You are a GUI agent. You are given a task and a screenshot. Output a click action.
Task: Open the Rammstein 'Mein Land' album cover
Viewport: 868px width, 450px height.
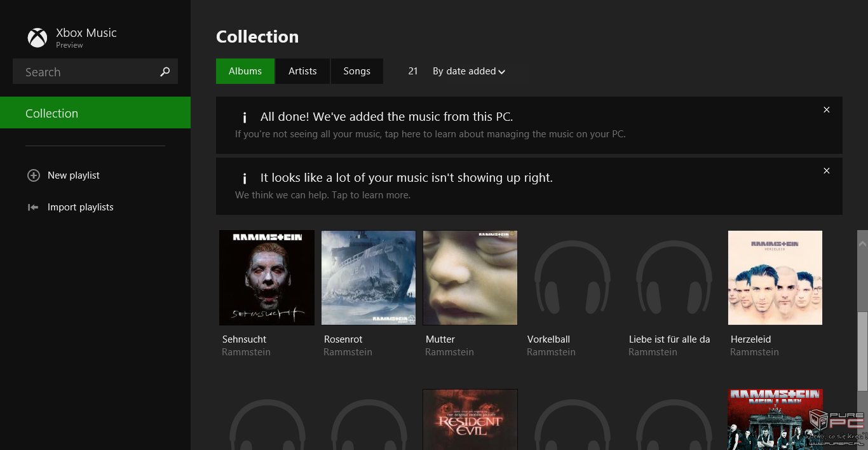(775, 419)
